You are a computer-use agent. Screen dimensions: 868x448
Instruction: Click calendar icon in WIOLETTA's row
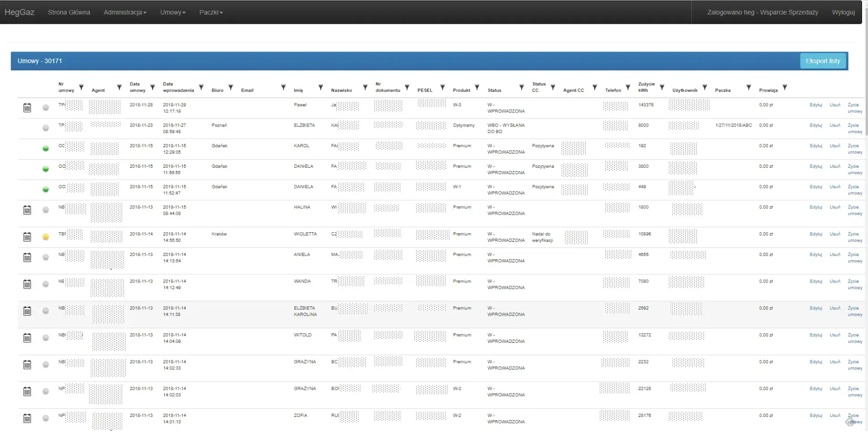pyautogui.click(x=27, y=237)
